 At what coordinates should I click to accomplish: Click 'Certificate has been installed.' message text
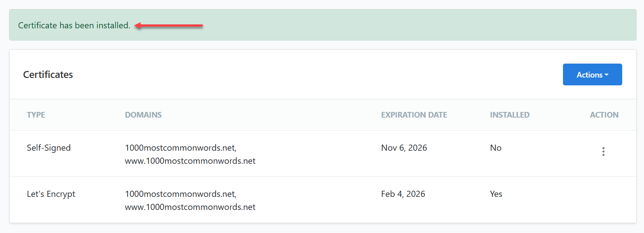(x=74, y=25)
